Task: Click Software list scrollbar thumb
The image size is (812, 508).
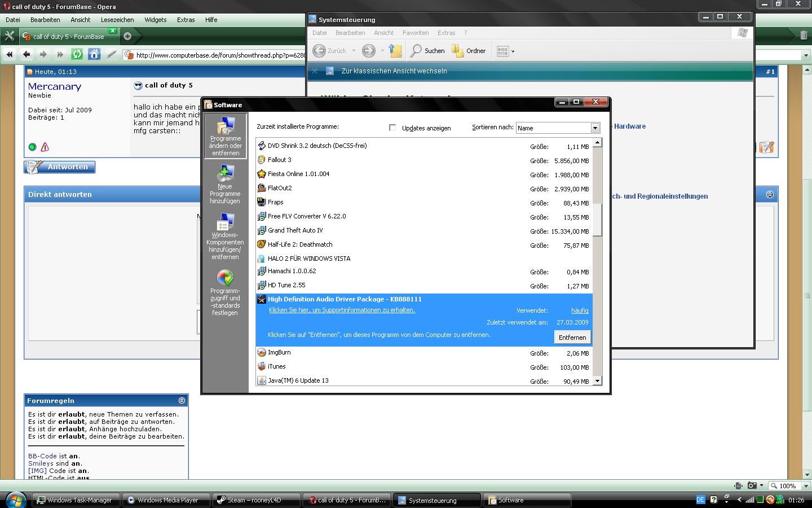Action: (597, 219)
